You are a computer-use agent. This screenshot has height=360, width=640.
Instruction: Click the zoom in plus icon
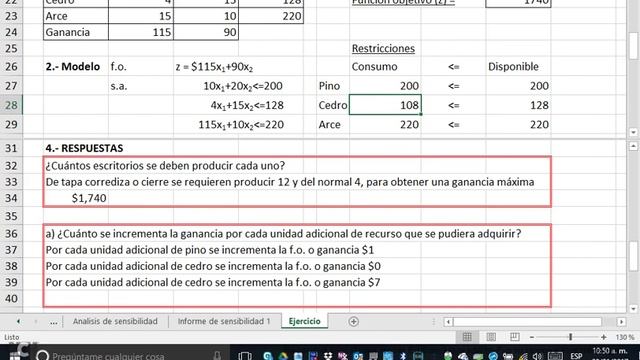tap(604, 337)
